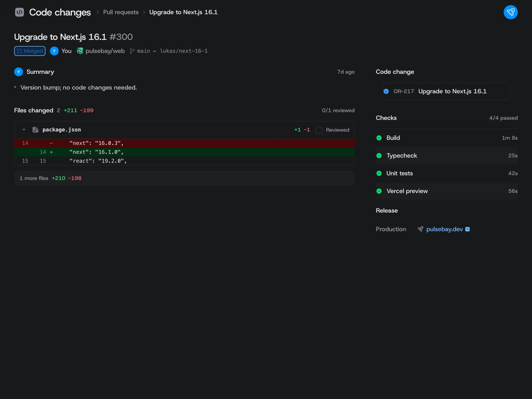Click the Upgrade to Next.js 16.1 breadcrumb
The image size is (532, 399).
(x=183, y=12)
